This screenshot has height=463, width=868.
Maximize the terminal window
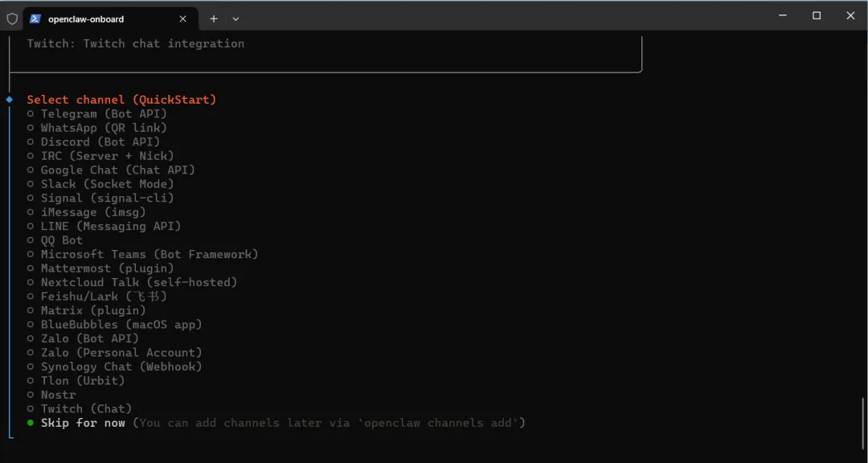tap(817, 15)
